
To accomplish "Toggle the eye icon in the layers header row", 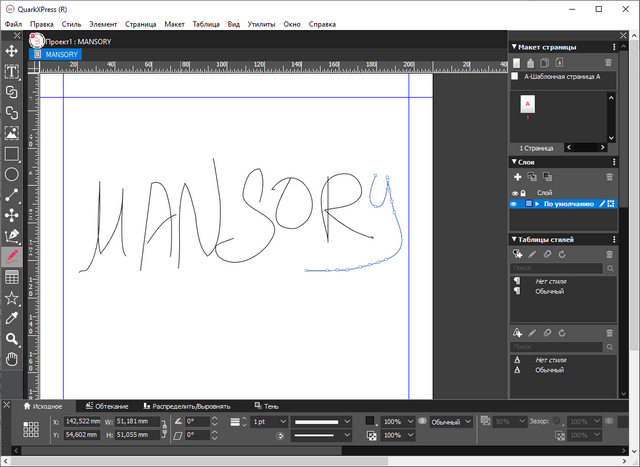I will [515, 192].
